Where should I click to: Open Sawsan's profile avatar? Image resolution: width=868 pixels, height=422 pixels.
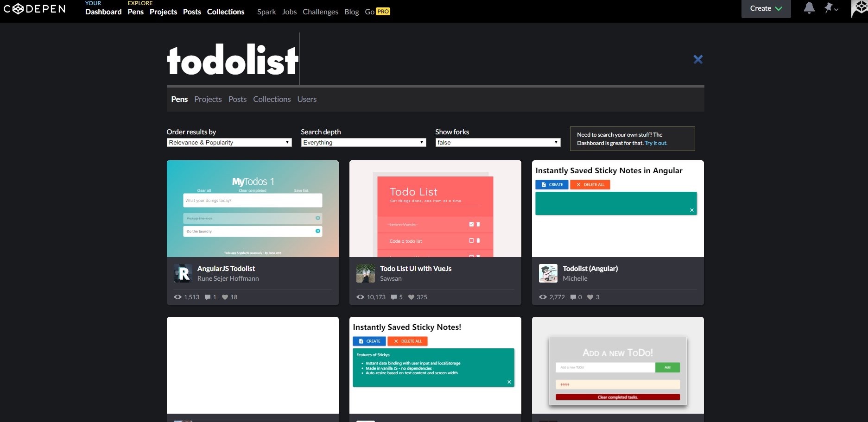pyautogui.click(x=365, y=273)
